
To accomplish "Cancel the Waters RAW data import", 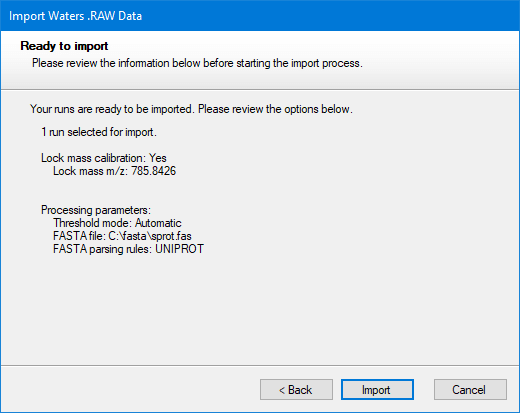I will click(x=470, y=389).
